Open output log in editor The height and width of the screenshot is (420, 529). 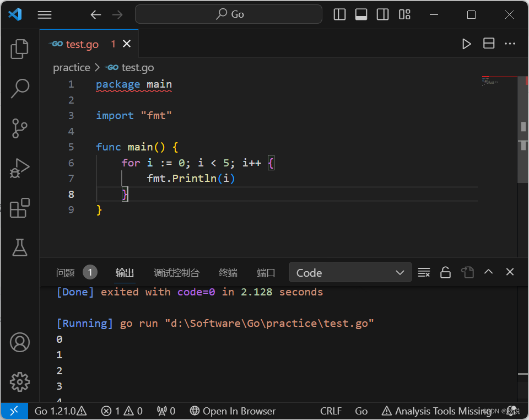468,272
